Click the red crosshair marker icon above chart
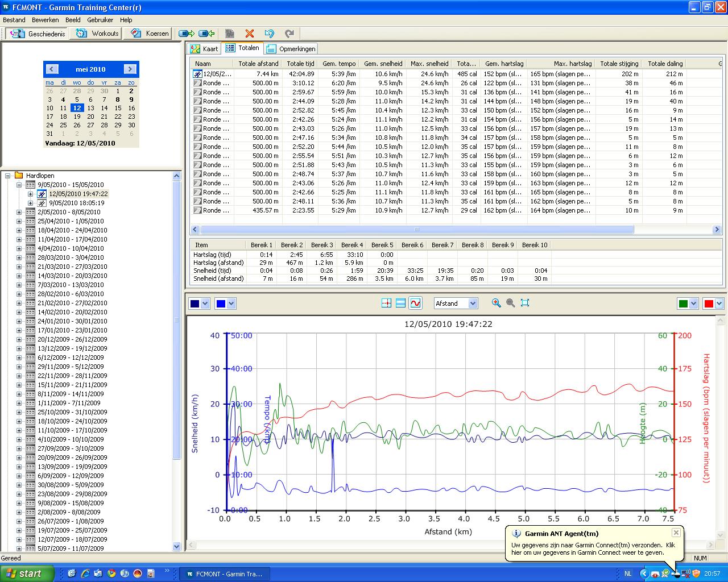The image size is (728, 582). [x=386, y=304]
